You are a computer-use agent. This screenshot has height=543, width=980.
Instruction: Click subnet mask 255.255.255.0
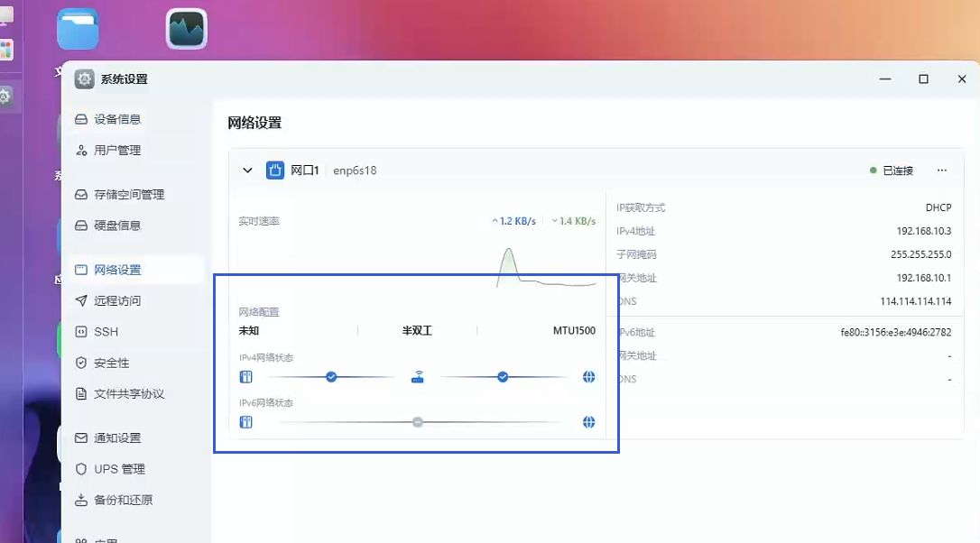pyautogui.click(x=921, y=254)
